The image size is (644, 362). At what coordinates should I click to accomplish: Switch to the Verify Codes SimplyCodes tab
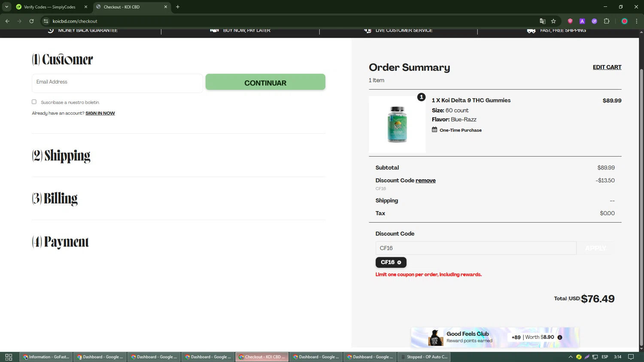pos(52,7)
